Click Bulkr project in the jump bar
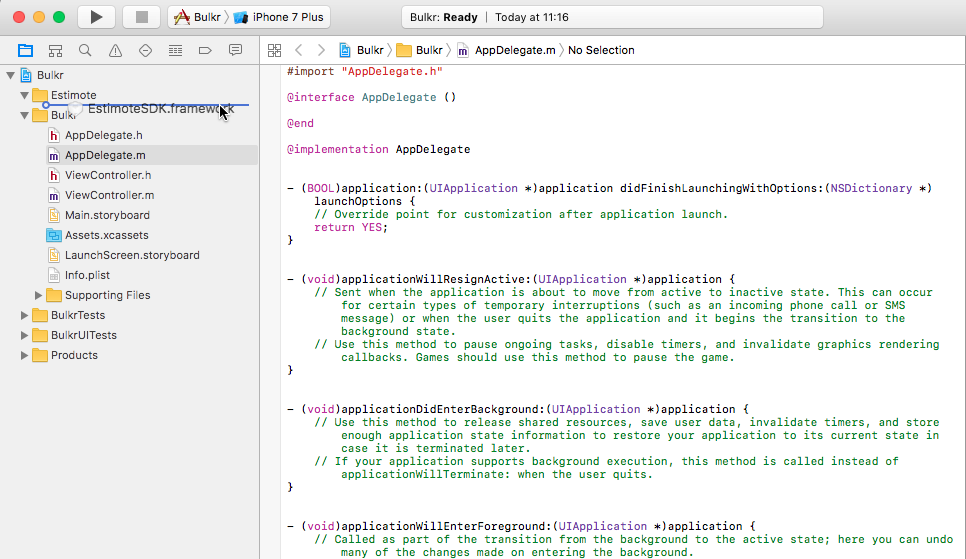The image size is (966, 559). tap(362, 51)
